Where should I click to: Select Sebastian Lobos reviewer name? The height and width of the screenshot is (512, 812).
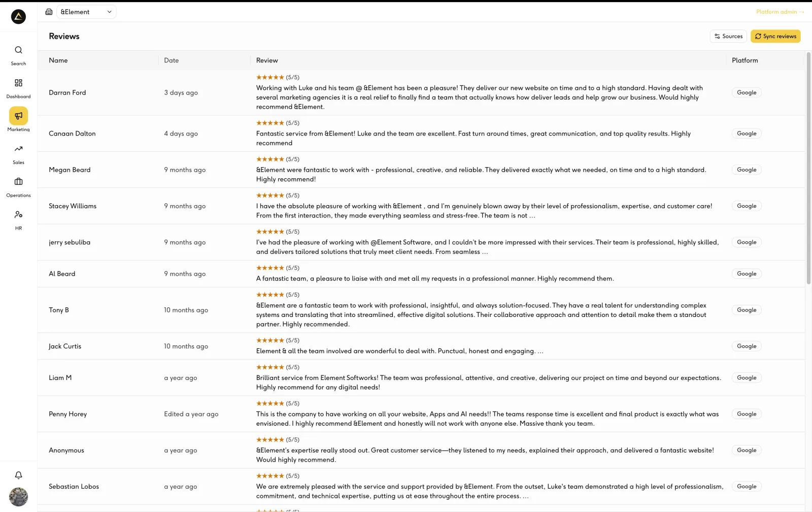(74, 487)
